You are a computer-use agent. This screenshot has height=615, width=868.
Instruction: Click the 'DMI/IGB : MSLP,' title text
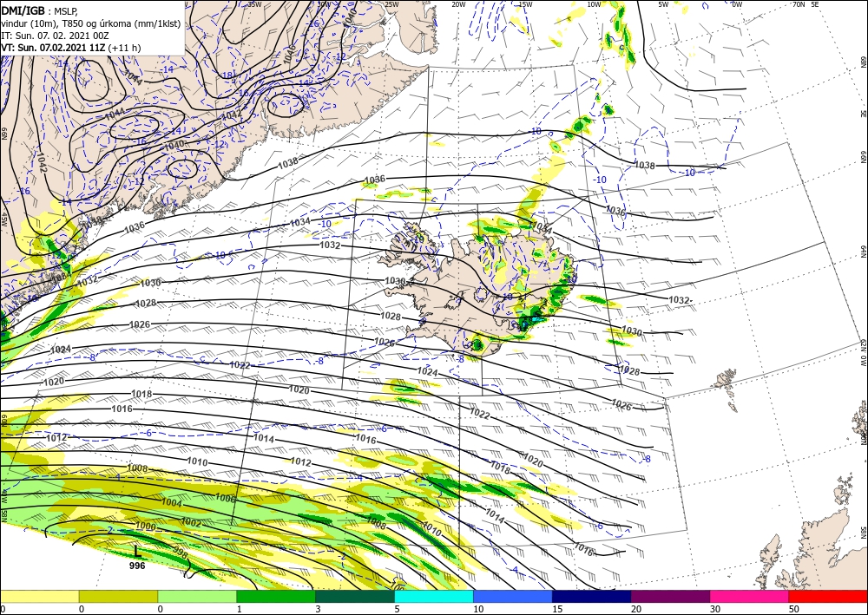[40, 10]
